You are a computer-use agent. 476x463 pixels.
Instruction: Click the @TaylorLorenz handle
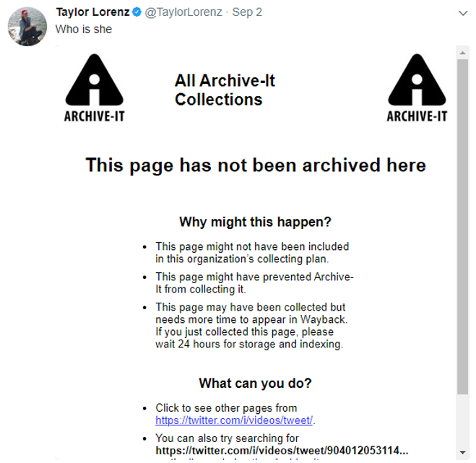183,12
